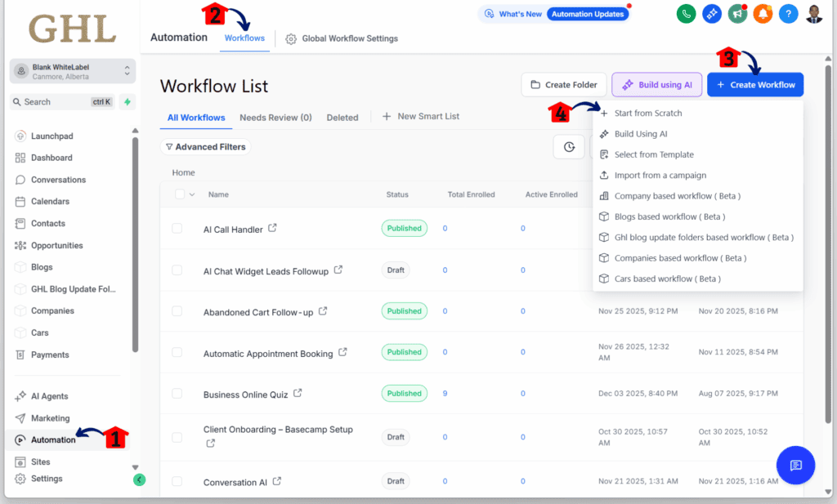The height and width of the screenshot is (504, 837).
Task: Open the execution history clock icon
Action: 569,147
